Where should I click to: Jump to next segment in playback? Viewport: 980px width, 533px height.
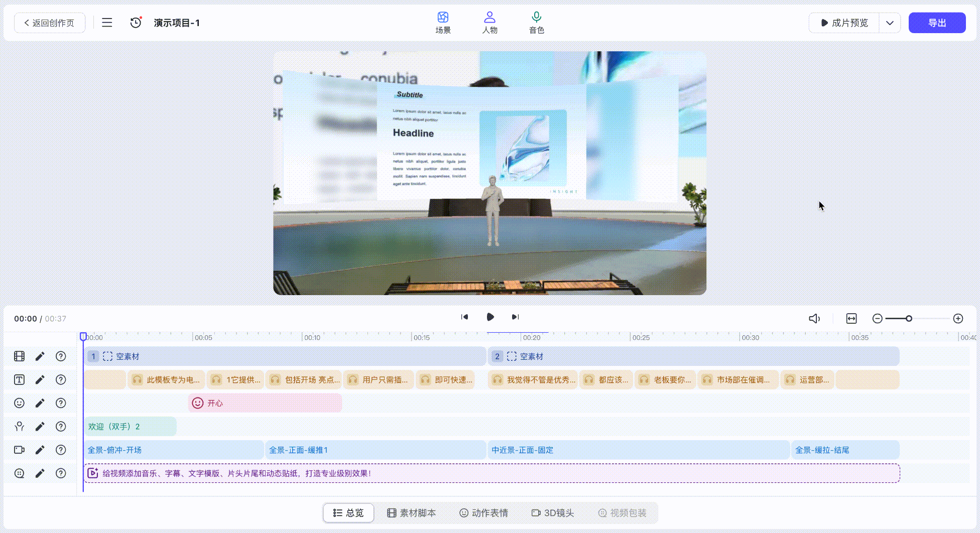coord(515,317)
